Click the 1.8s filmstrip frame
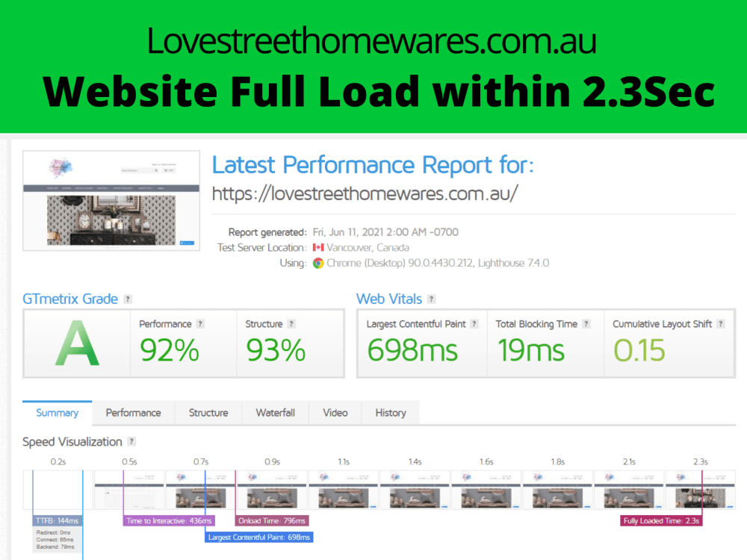 click(x=558, y=490)
